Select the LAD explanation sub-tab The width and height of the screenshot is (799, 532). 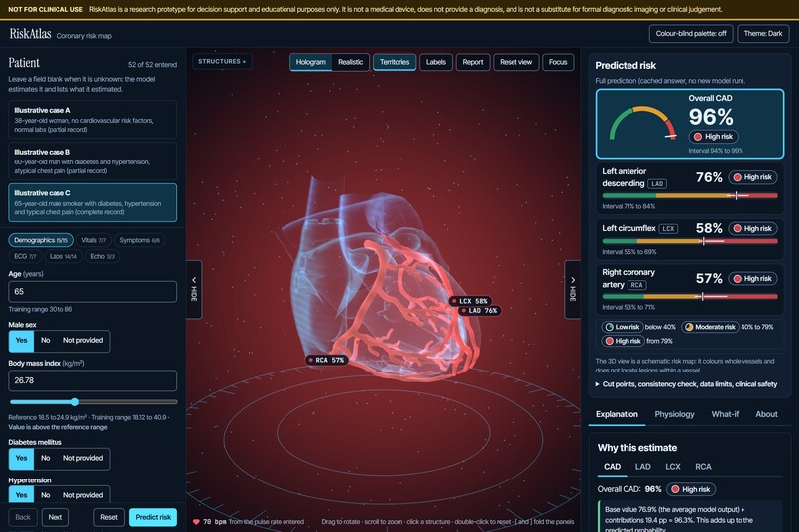642,467
